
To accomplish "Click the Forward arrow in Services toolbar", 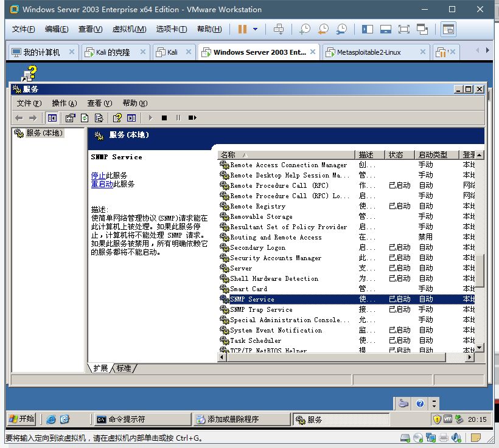I will (32, 118).
